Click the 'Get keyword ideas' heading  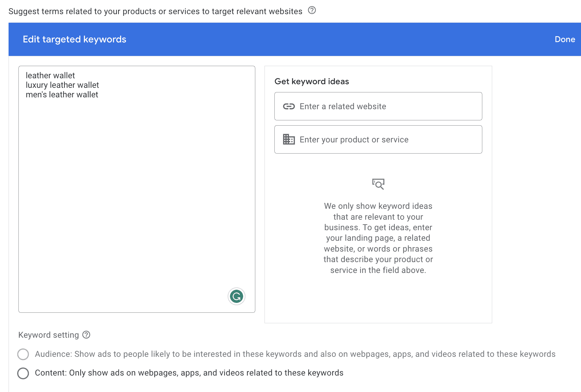click(x=312, y=82)
